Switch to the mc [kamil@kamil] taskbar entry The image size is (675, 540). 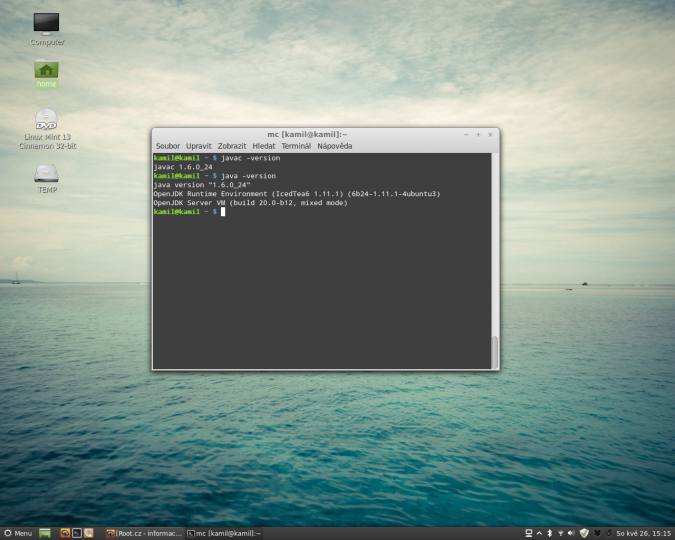point(224,534)
